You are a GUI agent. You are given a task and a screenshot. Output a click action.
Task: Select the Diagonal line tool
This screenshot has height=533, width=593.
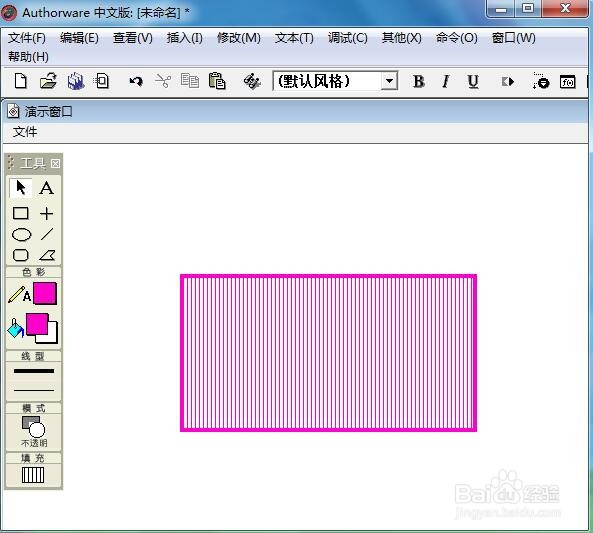[47, 234]
